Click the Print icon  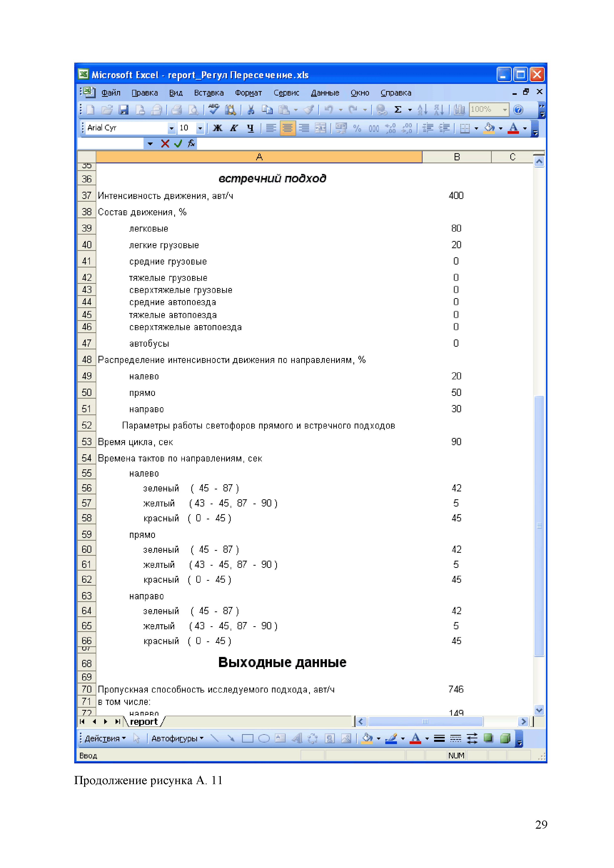(x=176, y=110)
